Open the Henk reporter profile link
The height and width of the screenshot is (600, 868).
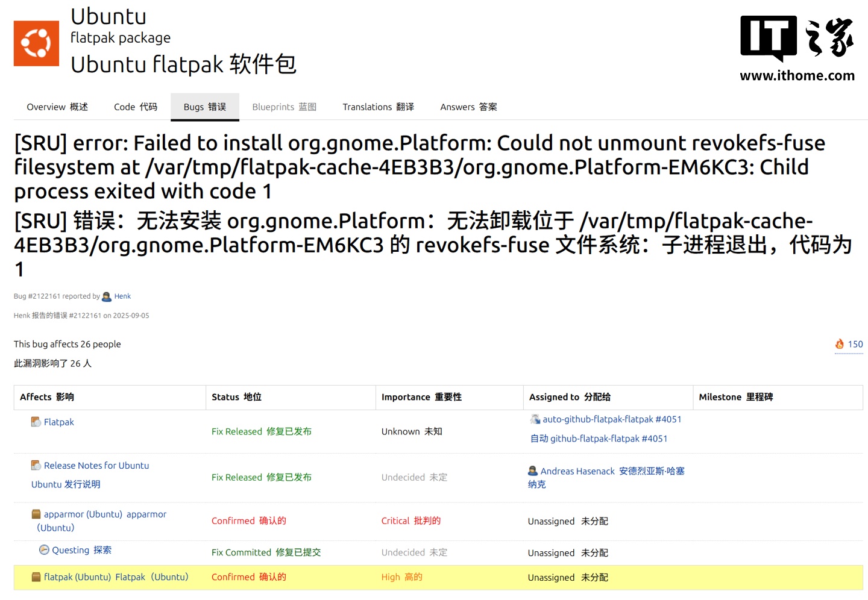pos(122,296)
